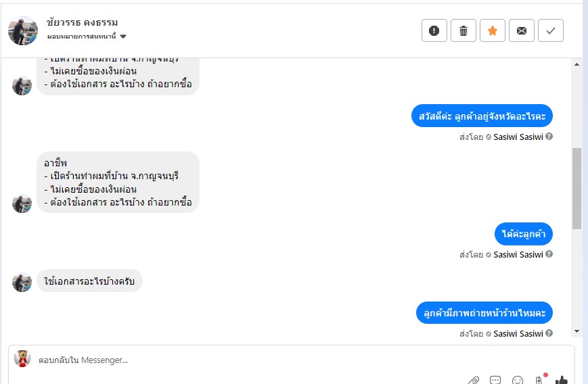The width and height of the screenshot is (588, 384).
Task: Delete conversation using trash icon
Action: click(463, 30)
